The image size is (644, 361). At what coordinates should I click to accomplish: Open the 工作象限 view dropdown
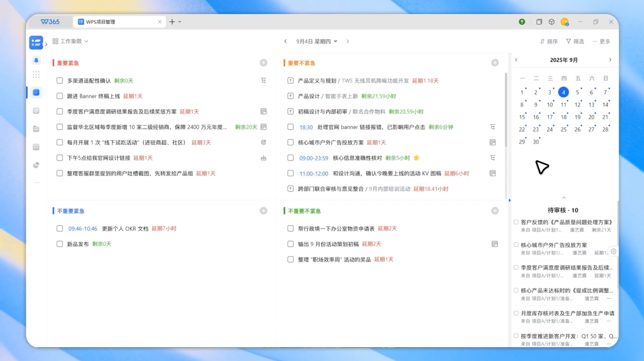71,41
